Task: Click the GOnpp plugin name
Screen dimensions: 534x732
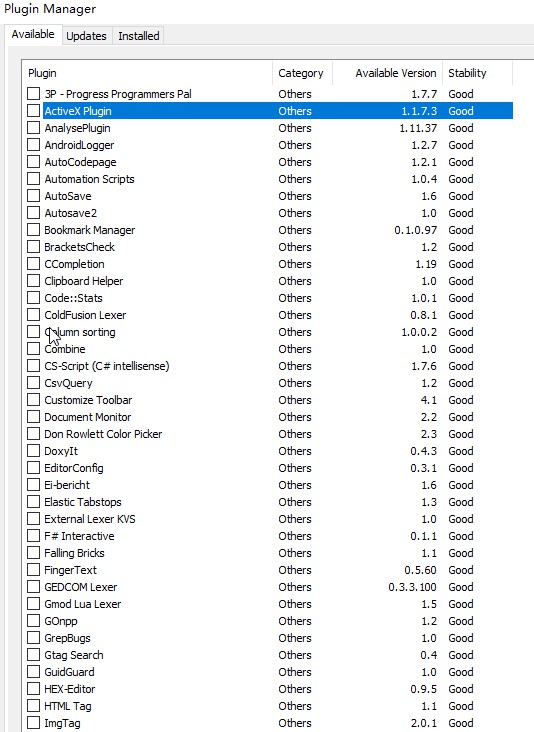Action: (x=61, y=621)
